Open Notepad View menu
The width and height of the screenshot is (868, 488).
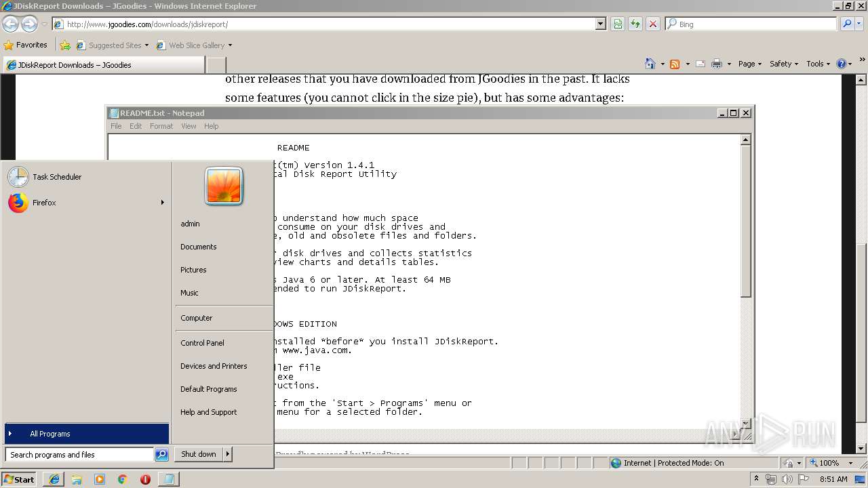tap(189, 126)
